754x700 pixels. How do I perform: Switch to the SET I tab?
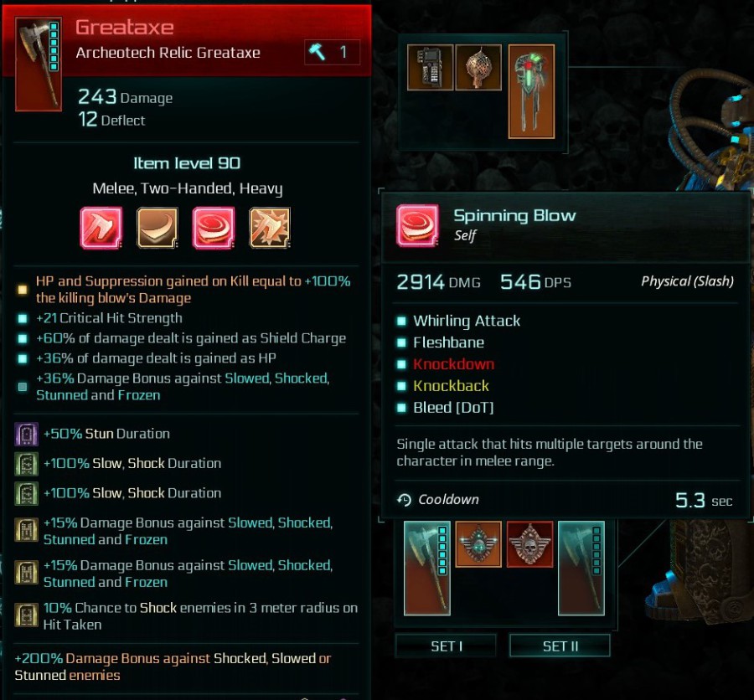pos(446,646)
